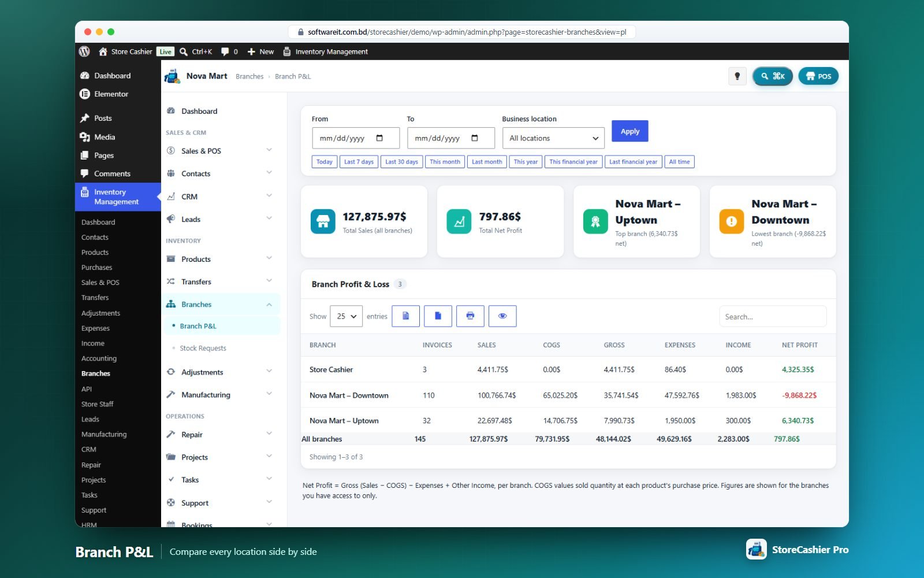This screenshot has height=578, width=924.
Task: Choose the This financial year preset
Action: coord(573,162)
